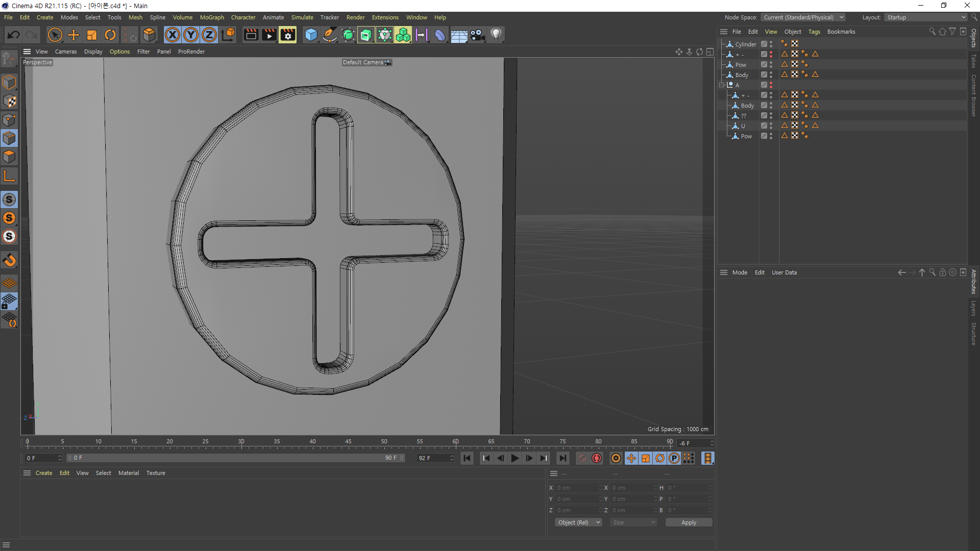The width and height of the screenshot is (980, 551).
Task: Add a Light object via bulb icon
Action: pos(496,35)
